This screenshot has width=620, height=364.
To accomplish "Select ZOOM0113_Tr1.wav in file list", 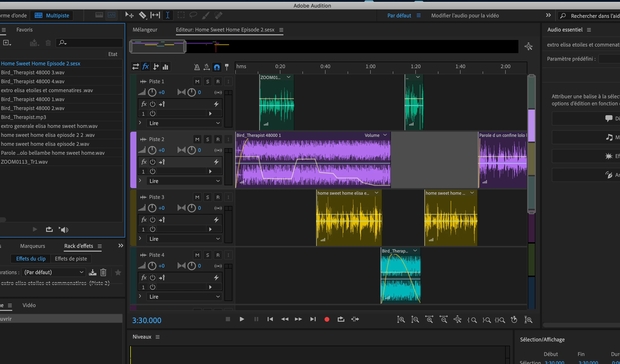I will click(24, 162).
